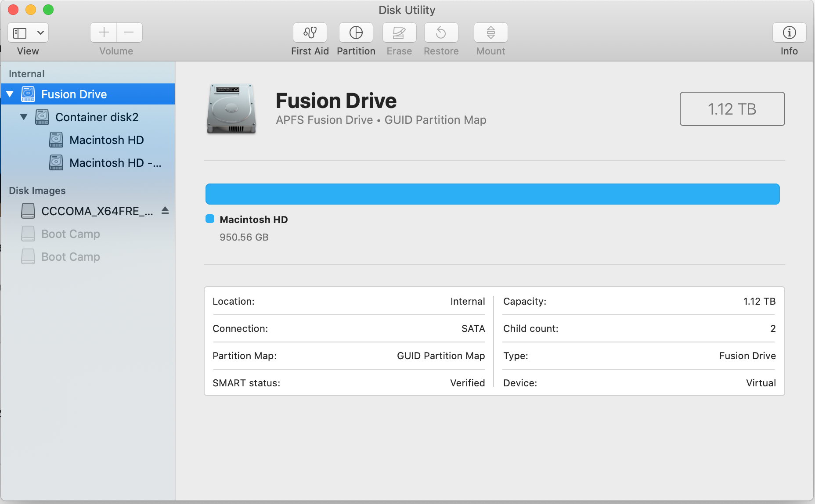Click the remove volume minus button
Viewport: 815px width, 504px height.
[x=129, y=32]
